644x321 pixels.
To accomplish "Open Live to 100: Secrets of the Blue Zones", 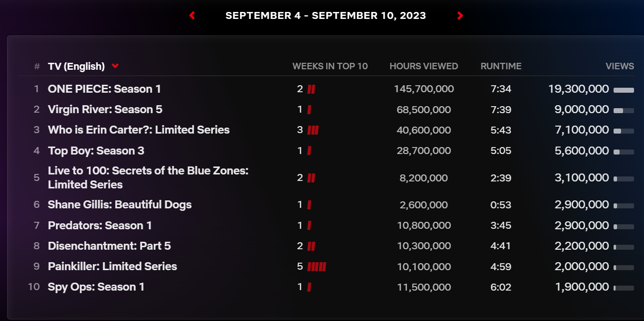I will [x=148, y=177].
